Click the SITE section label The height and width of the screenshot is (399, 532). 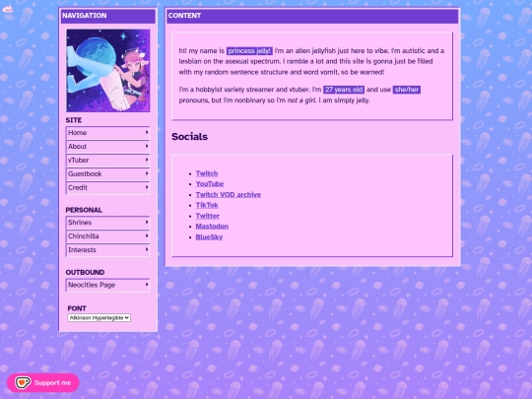point(74,120)
